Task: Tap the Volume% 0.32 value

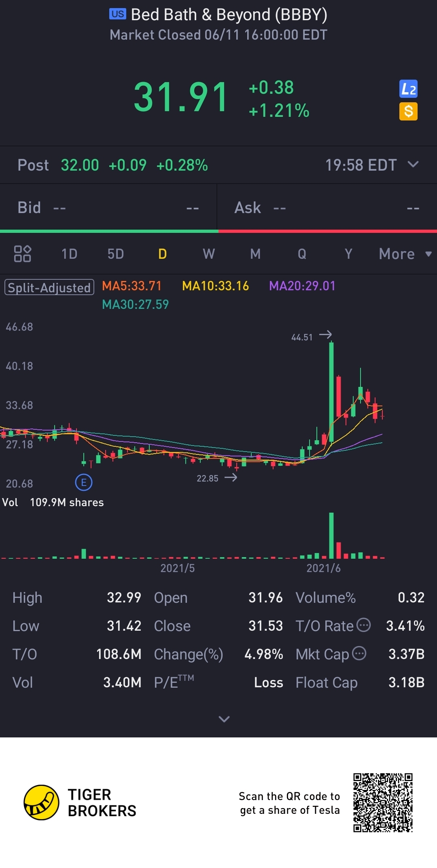Action: 411,598
